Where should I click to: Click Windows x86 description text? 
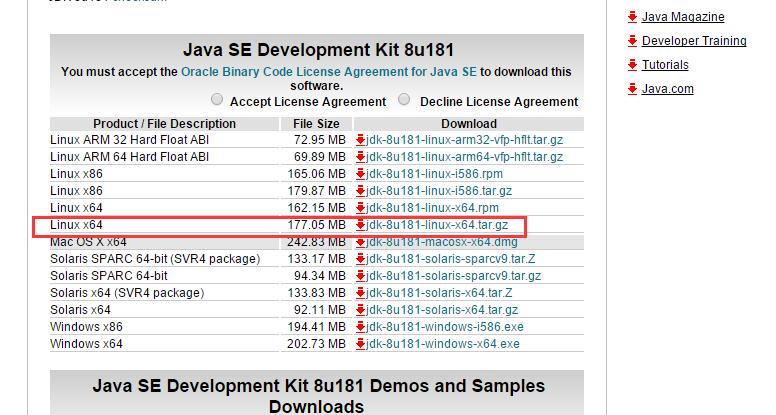pos(86,327)
